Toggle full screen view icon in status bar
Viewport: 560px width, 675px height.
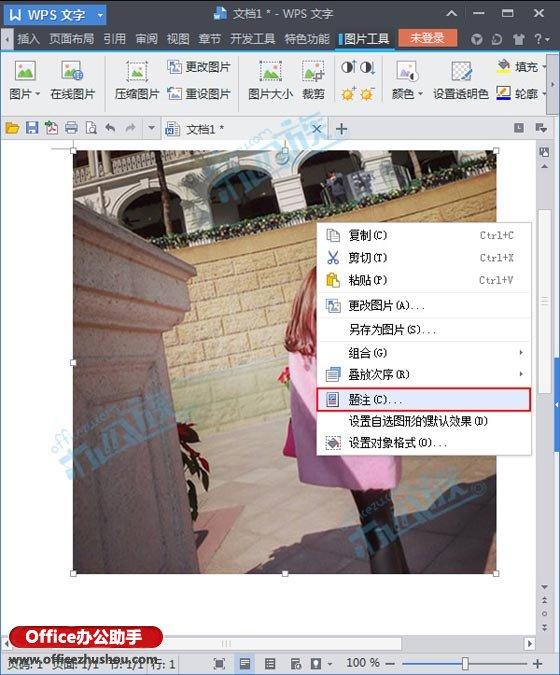219,663
